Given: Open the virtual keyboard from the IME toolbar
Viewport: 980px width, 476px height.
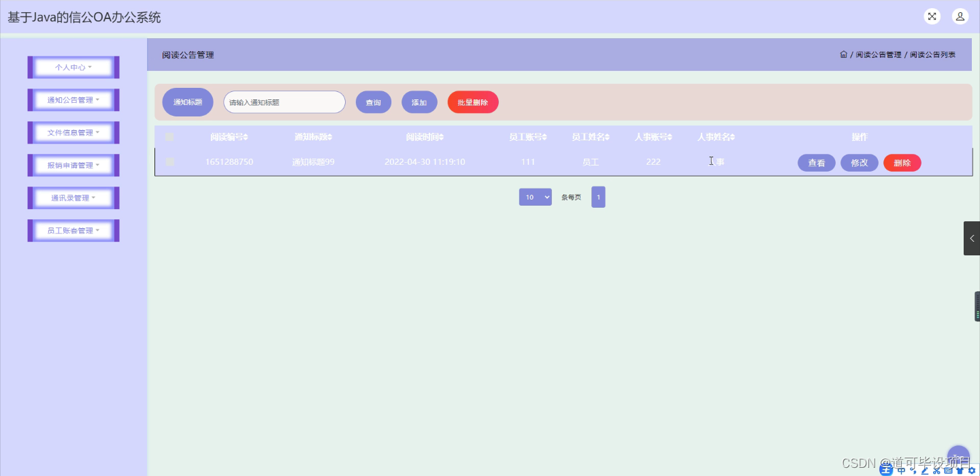Looking at the screenshot, I should coord(947,470).
